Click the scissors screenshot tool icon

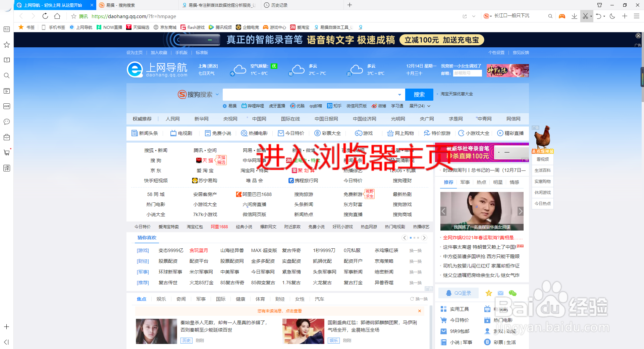click(585, 16)
